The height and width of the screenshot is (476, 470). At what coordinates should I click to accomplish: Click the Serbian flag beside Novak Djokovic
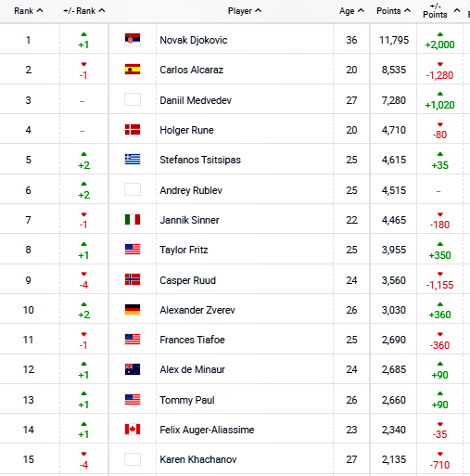[x=133, y=39]
